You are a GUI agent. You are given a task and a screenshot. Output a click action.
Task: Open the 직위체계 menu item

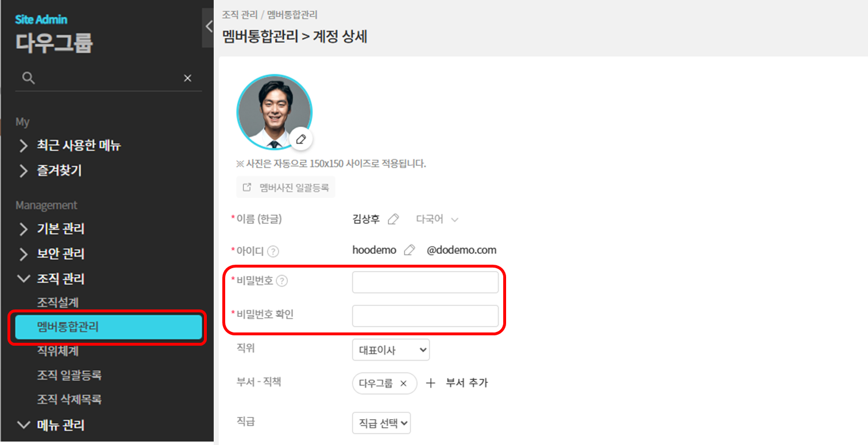[x=57, y=351]
